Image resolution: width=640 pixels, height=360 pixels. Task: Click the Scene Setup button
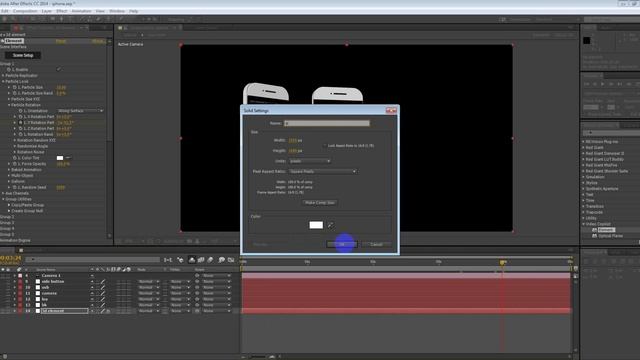point(23,55)
